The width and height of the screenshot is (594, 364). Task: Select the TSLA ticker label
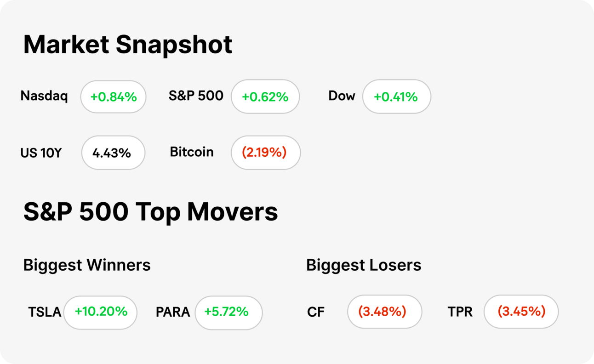(x=45, y=312)
